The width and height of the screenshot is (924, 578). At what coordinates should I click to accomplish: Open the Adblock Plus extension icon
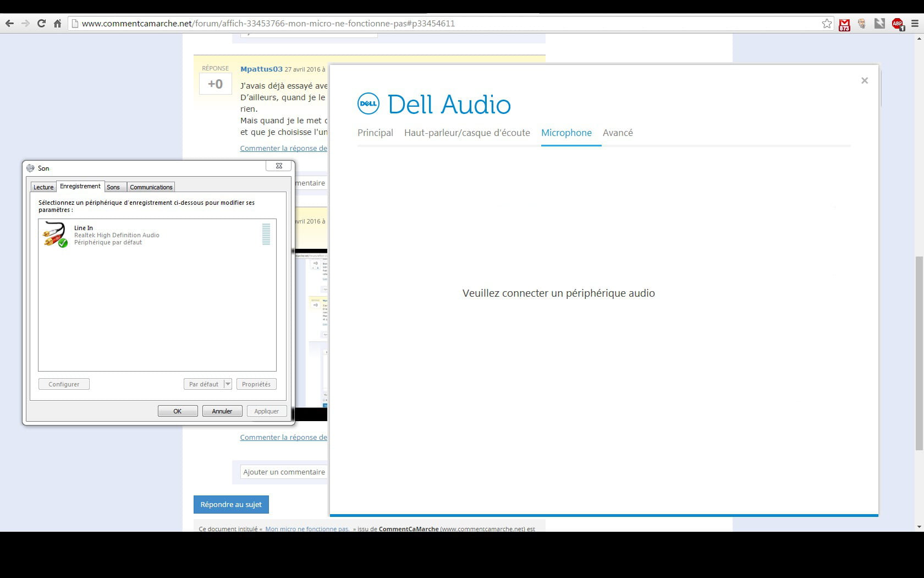coord(898,24)
